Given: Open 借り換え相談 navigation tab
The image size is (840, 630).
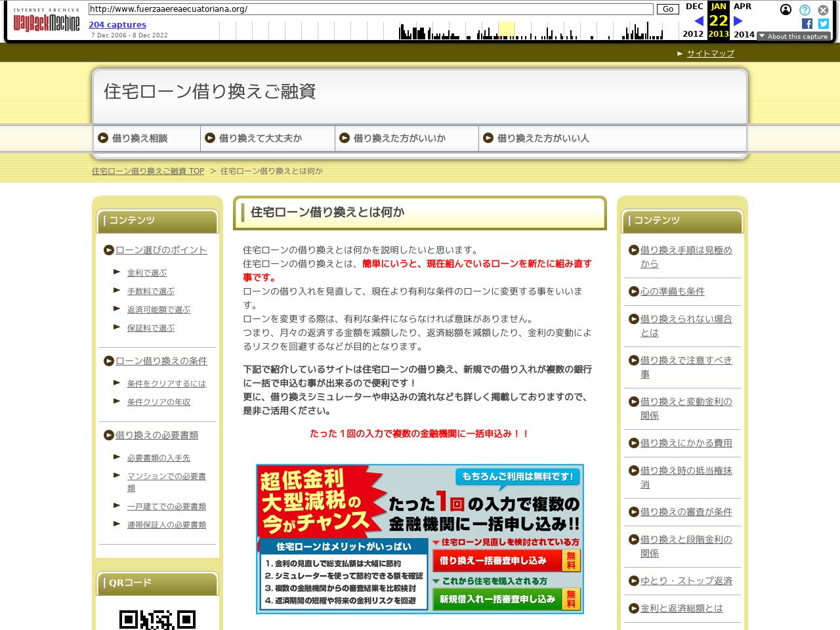Looking at the screenshot, I should (140, 138).
